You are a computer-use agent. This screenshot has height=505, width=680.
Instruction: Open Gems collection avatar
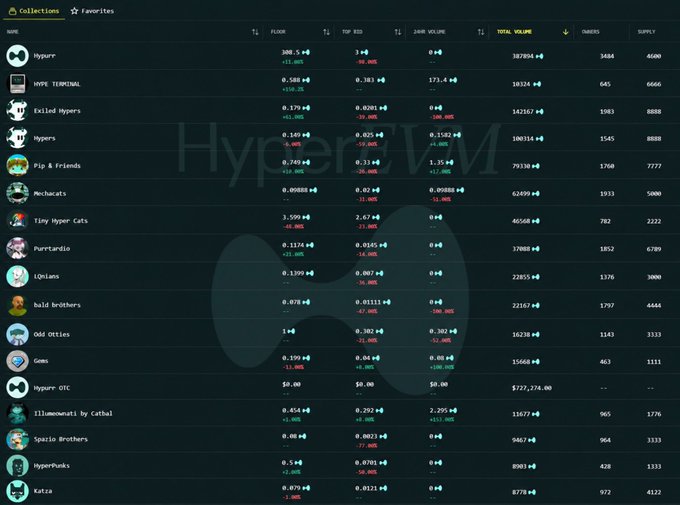tap(17, 361)
